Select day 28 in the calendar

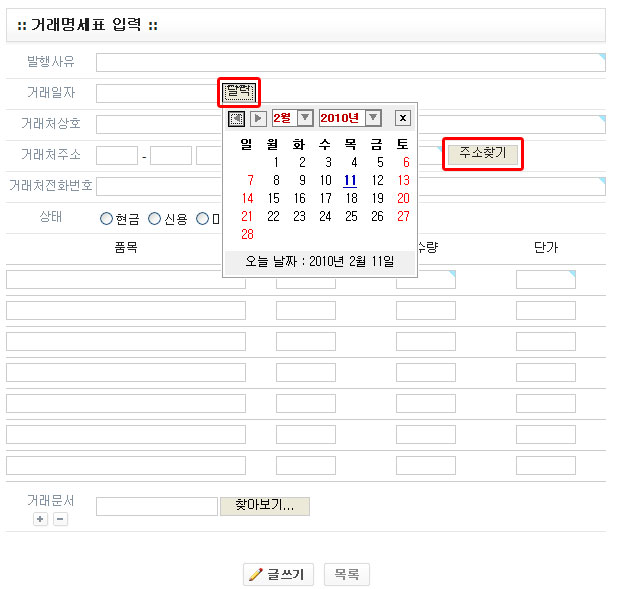point(248,234)
